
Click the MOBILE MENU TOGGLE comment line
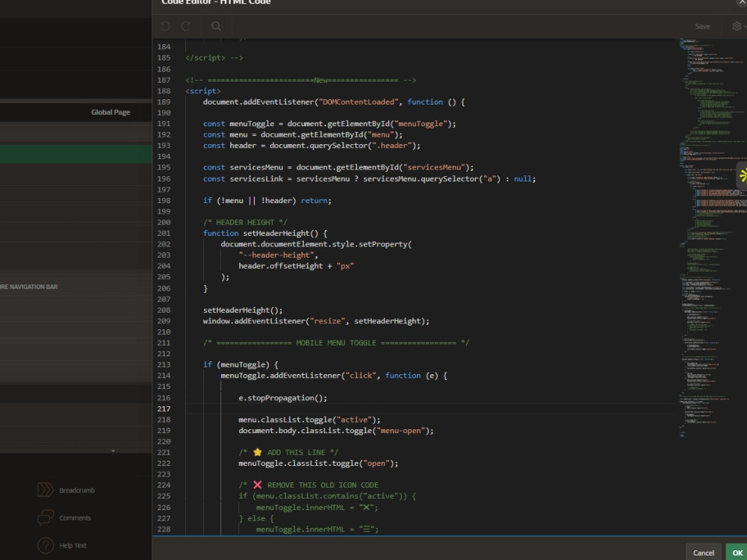coord(336,343)
